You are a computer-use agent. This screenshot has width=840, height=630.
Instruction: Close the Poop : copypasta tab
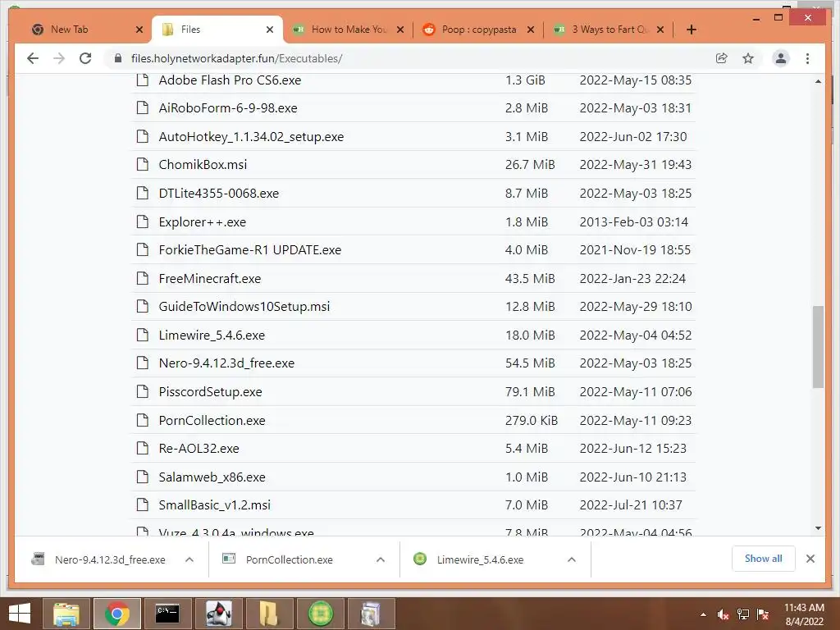[x=531, y=30]
